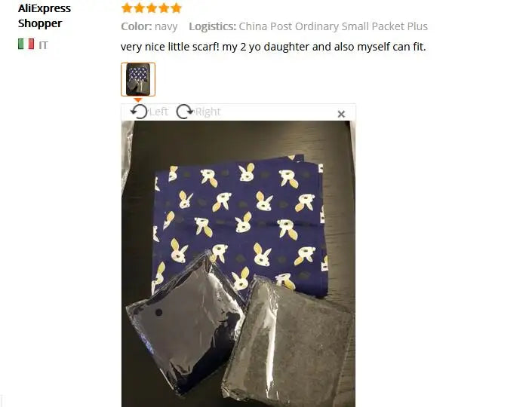
Task: Click the "Left" rotate label
Action: pyautogui.click(x=158, y=112)
